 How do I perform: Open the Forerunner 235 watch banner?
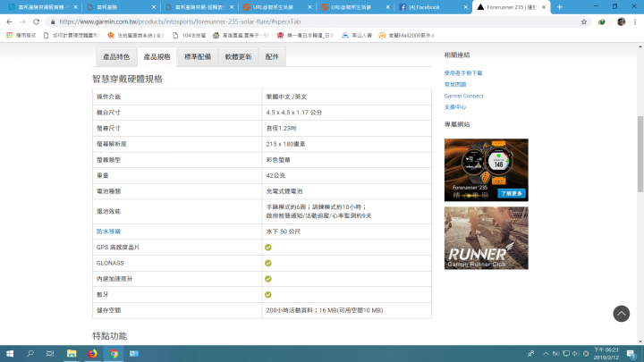pos(487,170)
